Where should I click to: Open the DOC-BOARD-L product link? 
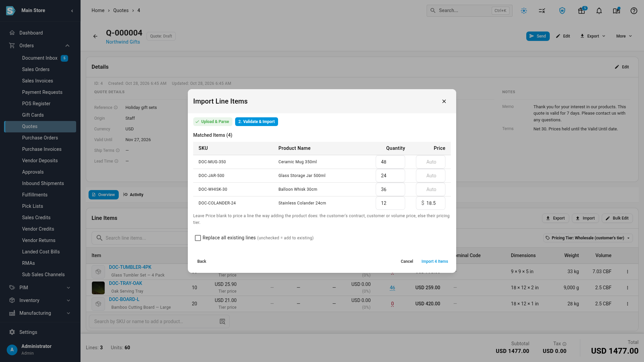(124, 299)
